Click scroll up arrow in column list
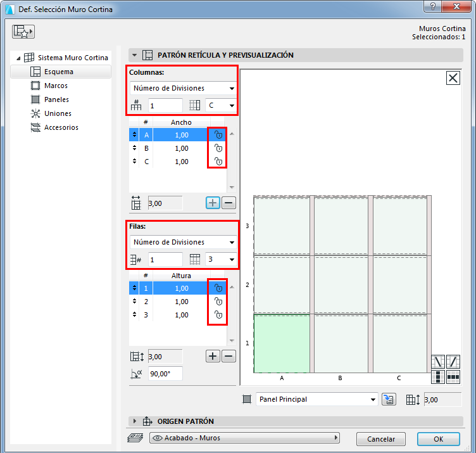476x453 pixels. point(232,134)
